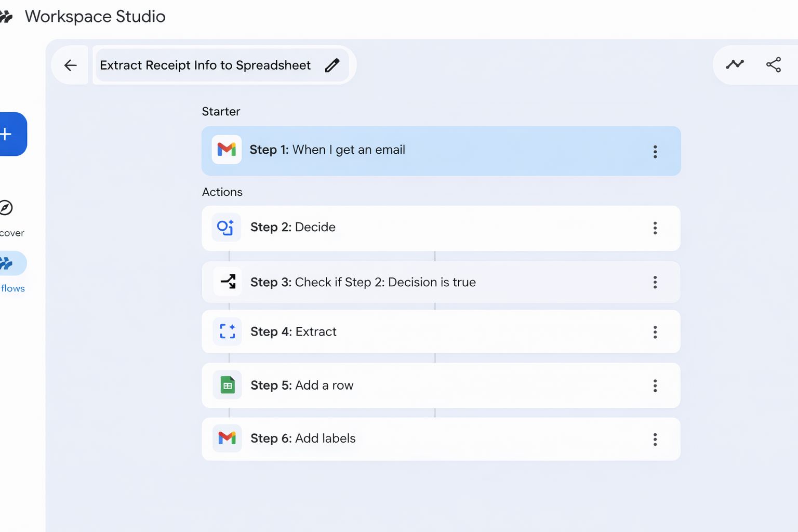Open three-dot menu for Step 6 Add labels
798x532 pixels.
(x=655, y=440)
